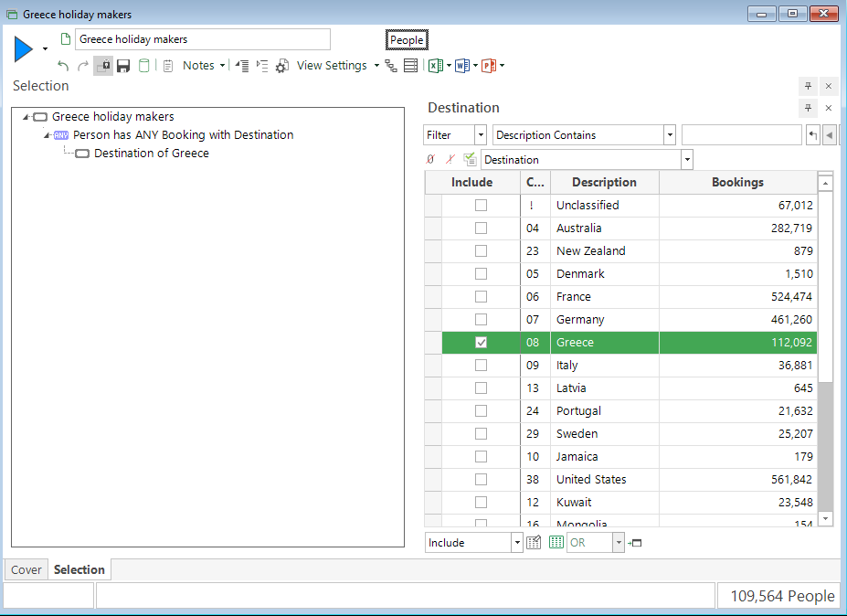Click the Notes clipboard icon
Viewport: 847px width, 616px height.
tap(168, 66)
